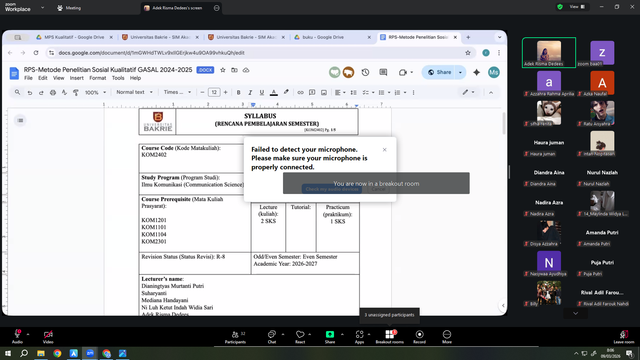Viewport: 640px width, 360px height.
Task: Bookmark page star in address bar
Action: 468,53
